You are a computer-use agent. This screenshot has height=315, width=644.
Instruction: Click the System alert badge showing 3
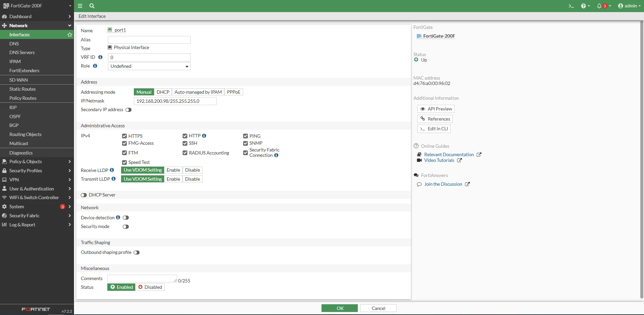pos(62,207)
